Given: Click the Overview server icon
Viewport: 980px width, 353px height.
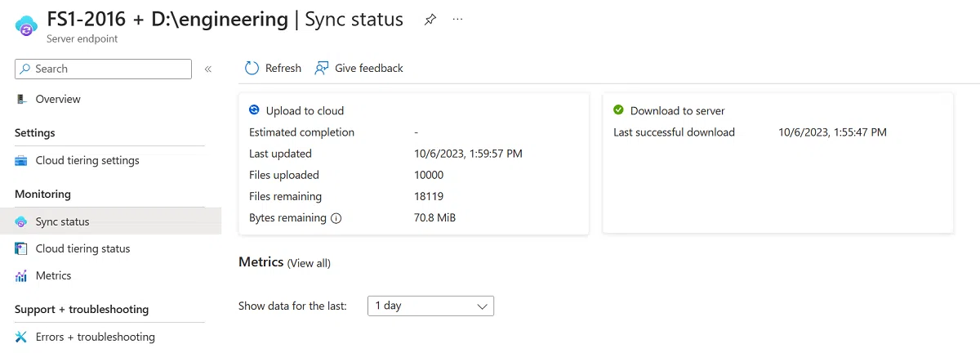Looking at the screenshot, I should click(21, 99).
